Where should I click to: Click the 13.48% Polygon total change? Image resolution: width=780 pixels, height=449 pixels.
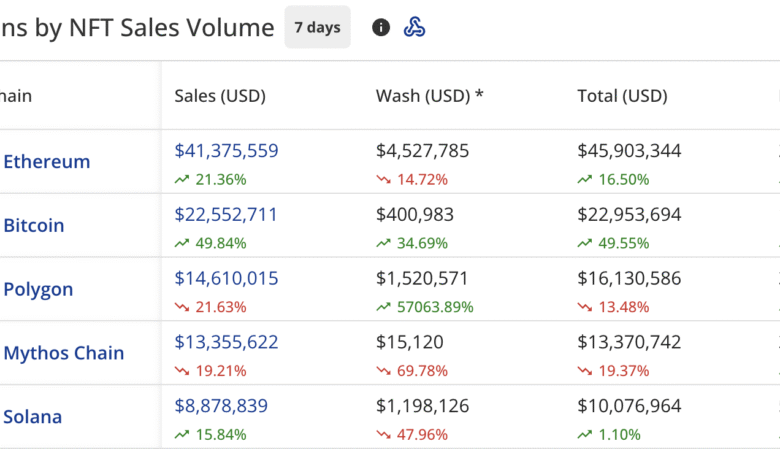coord(613,307)
